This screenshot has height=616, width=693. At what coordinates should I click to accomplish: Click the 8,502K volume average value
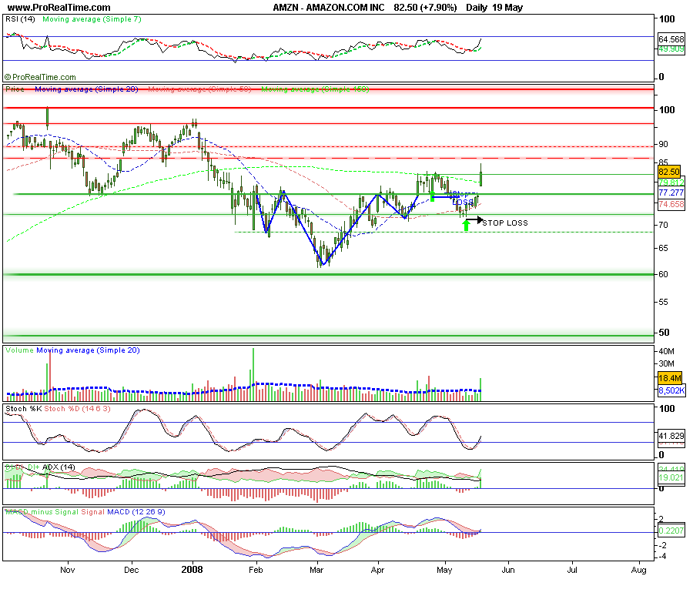point(671,390)
